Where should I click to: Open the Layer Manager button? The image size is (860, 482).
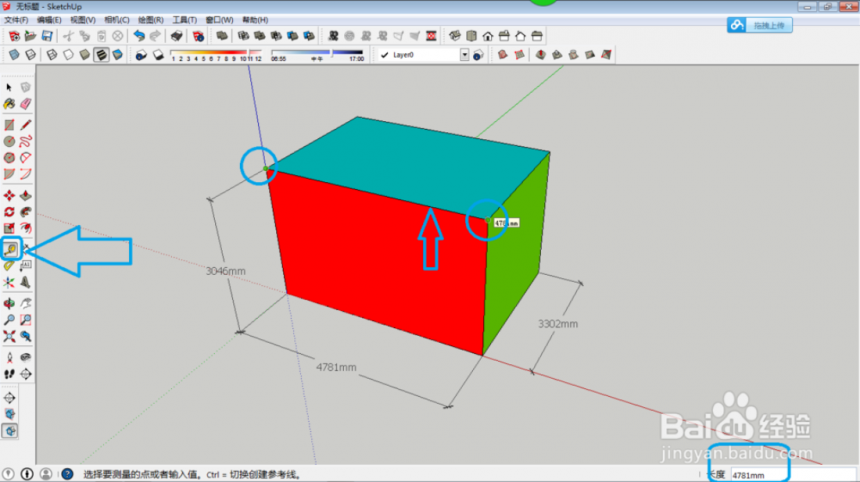pyautogui.click(x=478, y=55)
